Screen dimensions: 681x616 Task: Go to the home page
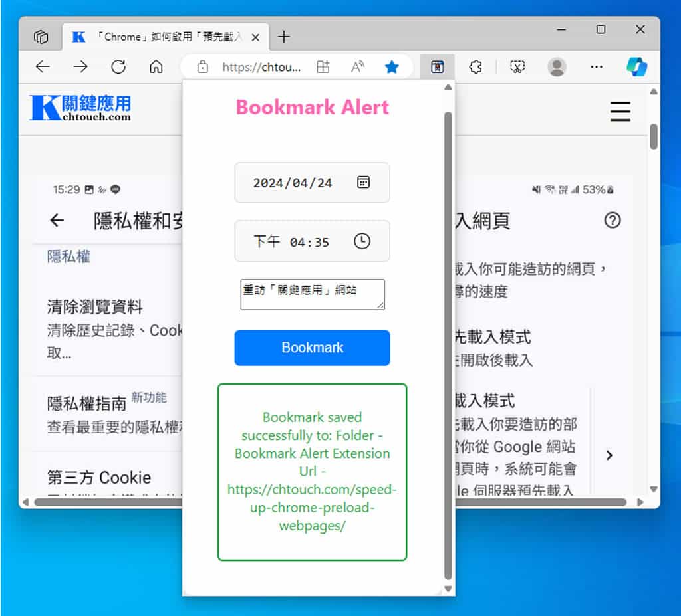pyautogui.click(x=156, y=67)
